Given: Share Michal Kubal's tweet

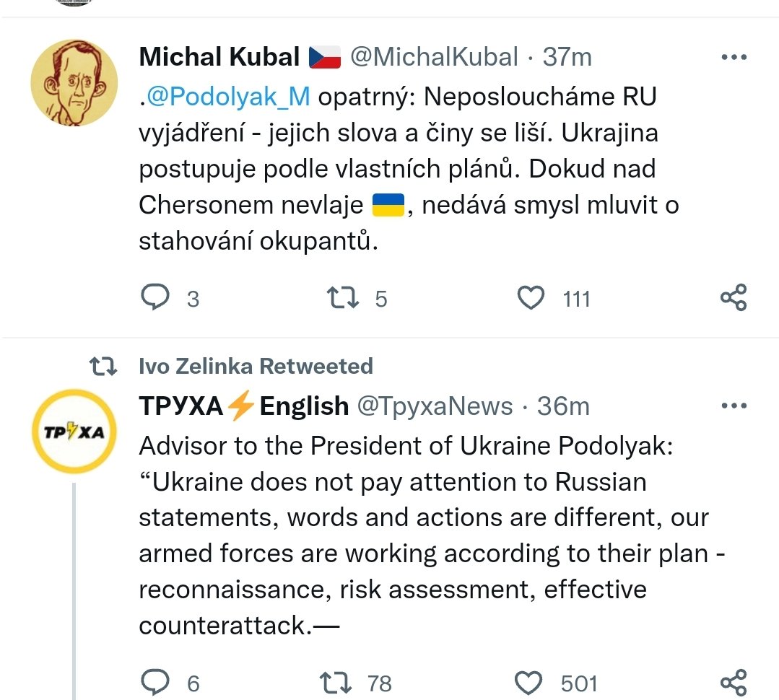Looking at the screenshot, I should click(x=734, y=297).
